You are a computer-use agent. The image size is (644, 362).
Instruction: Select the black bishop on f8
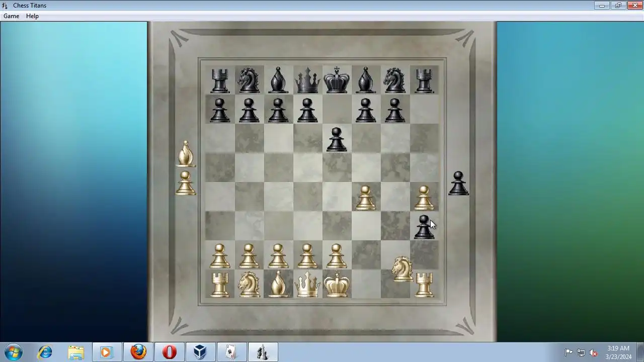point(366,80)
